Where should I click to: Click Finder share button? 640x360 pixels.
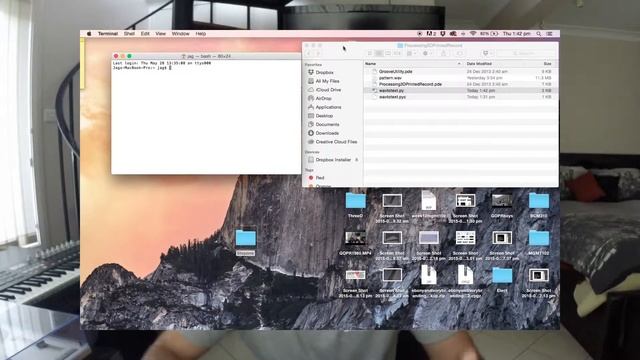tap(444, 53)
